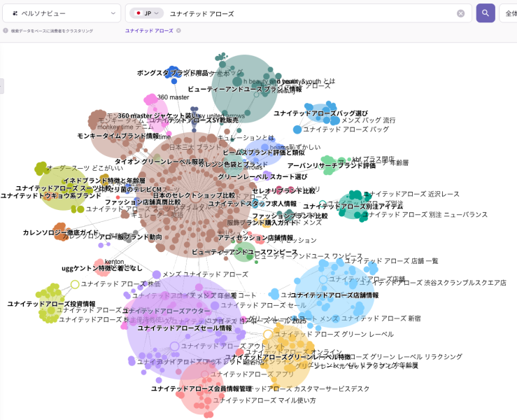The width and height of the screenshot is (517, 420).
Task: Click the 全体 button at the top right
Action: (510, 13)
